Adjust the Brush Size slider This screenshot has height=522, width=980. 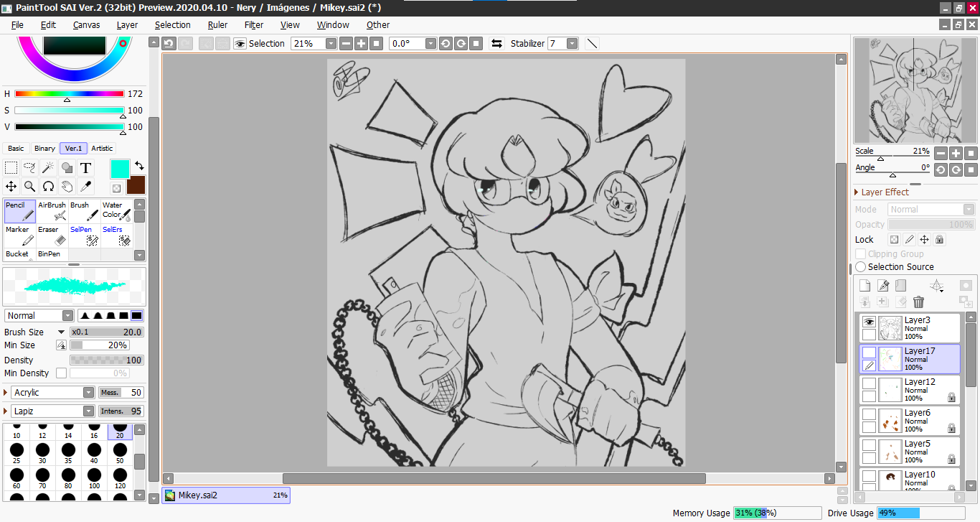coord(106,332)
